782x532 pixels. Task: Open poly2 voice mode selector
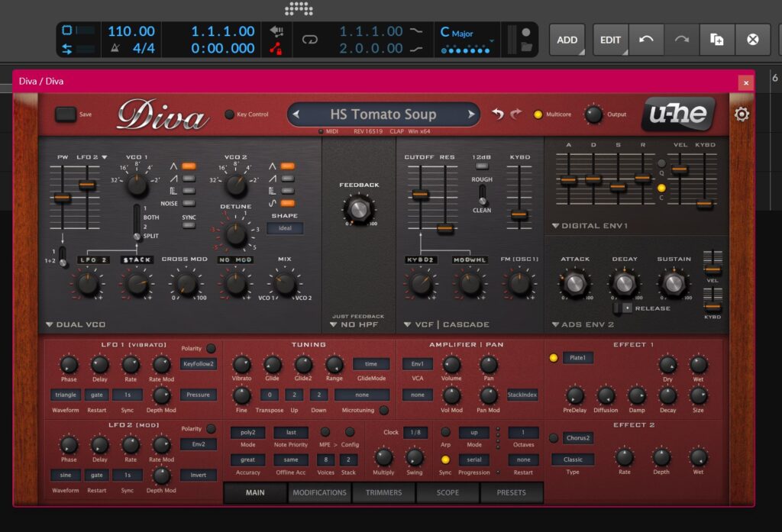(x=247, y=432)
